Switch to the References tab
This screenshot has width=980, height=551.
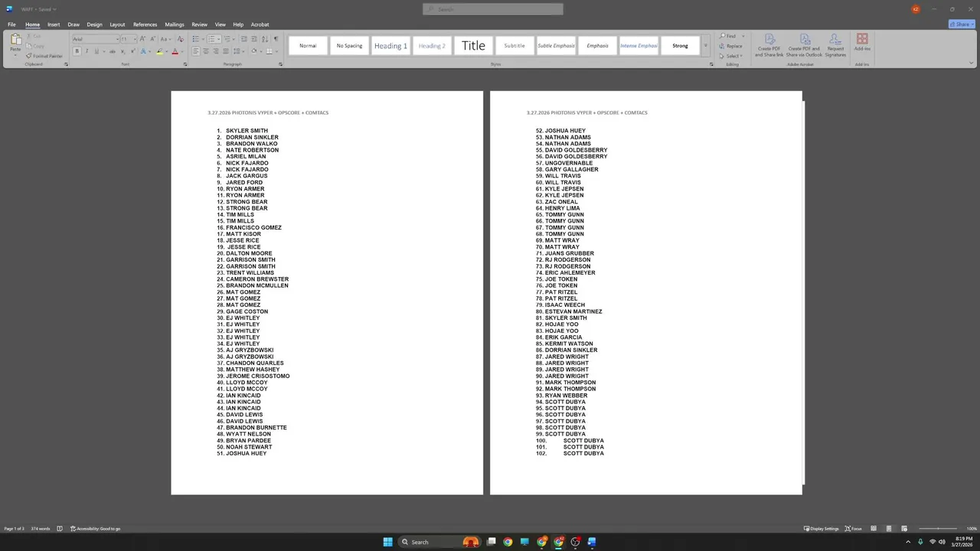click(x=145, y=24)
